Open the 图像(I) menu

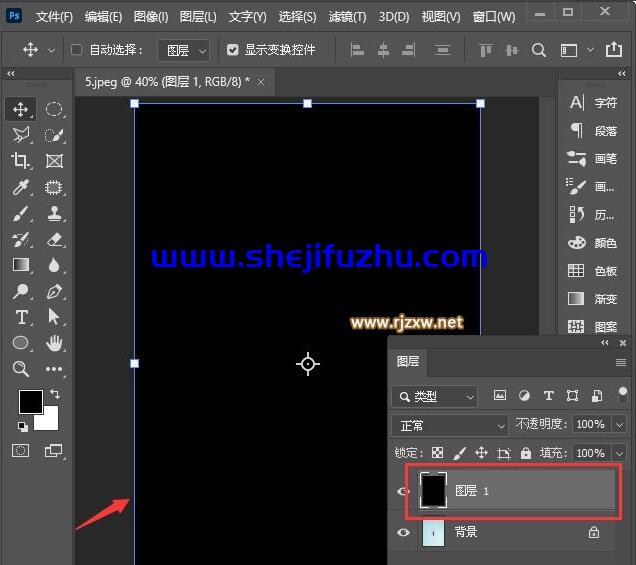click(x=151, y=17)
